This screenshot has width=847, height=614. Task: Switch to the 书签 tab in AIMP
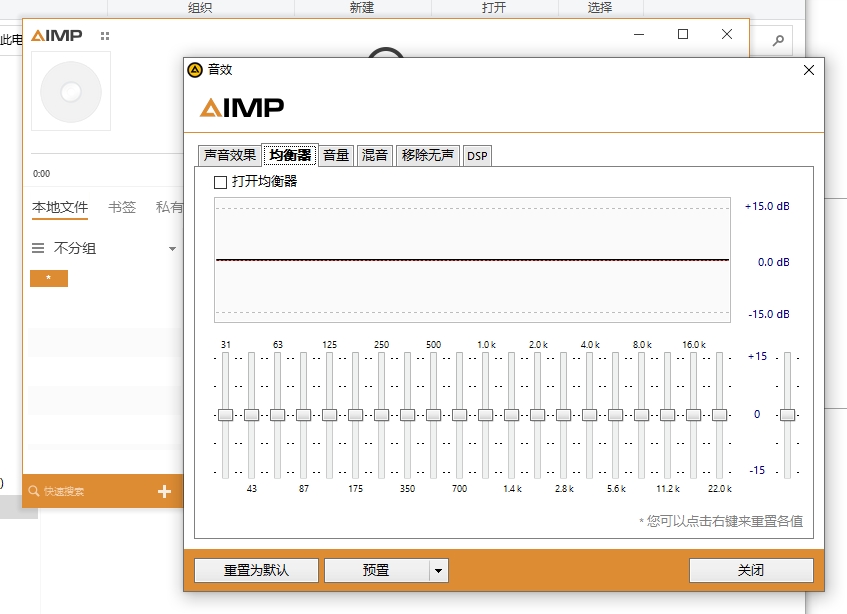pyautogui.click(x=122, y=207)
